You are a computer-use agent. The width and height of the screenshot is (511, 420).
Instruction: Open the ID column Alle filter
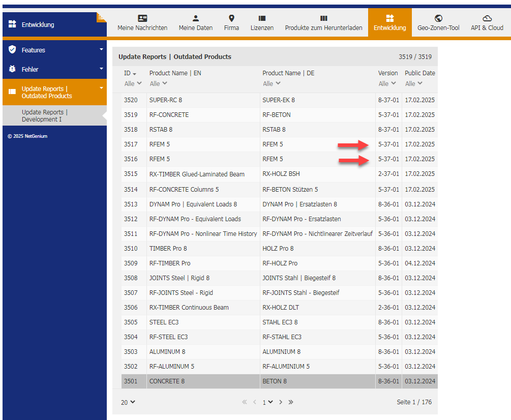pyautogui.click(x=133, y=83)
